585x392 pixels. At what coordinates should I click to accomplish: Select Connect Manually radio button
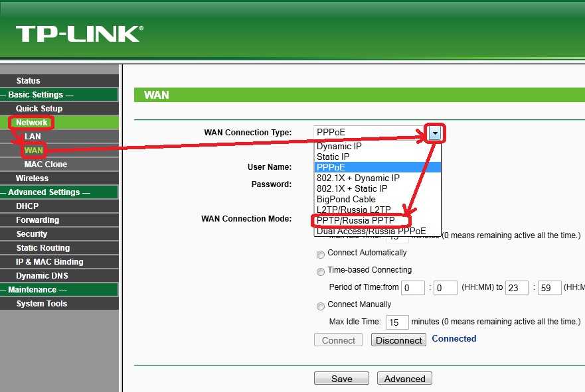[x=321, y=306]
